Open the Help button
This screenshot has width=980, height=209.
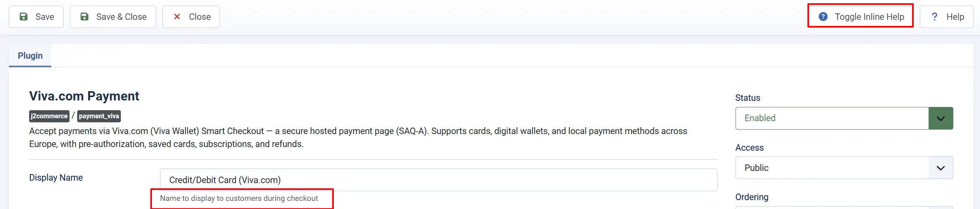click(x=946, y=17)
